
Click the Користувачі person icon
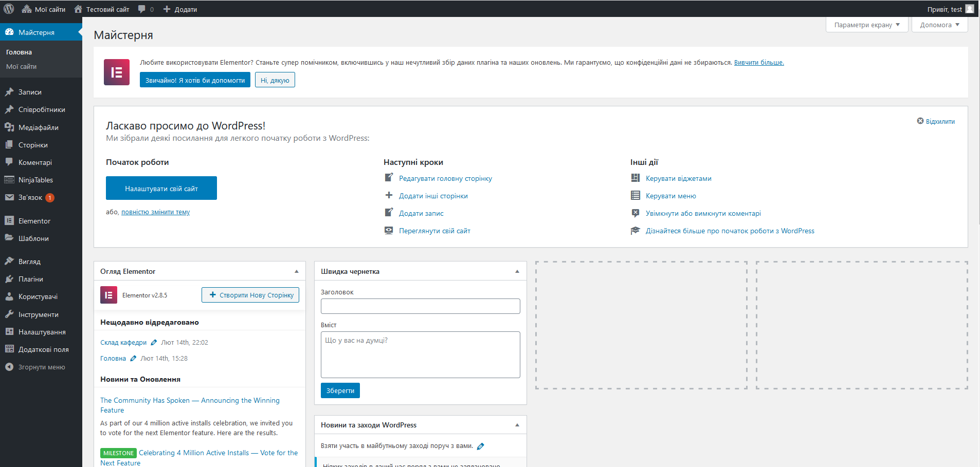(9, 296)
